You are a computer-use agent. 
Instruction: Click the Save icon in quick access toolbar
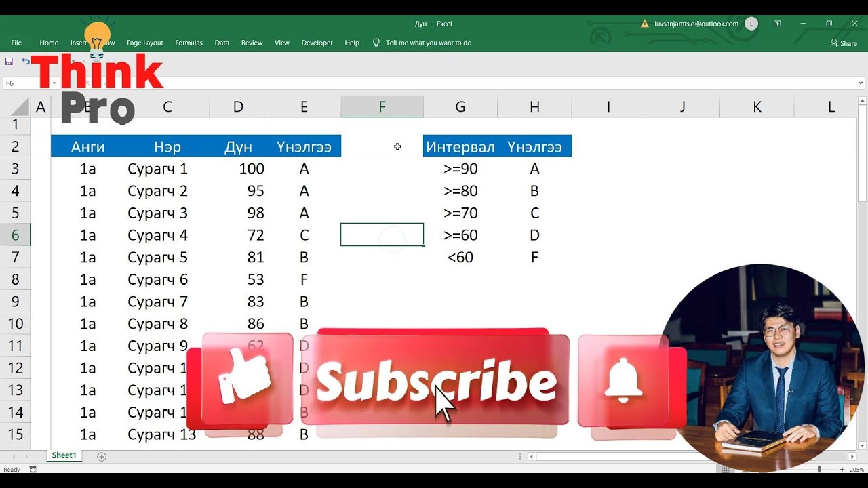point(9,61)
